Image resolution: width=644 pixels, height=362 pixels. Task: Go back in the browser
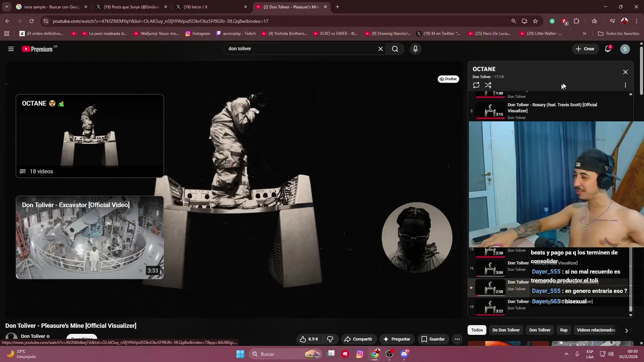7,21
